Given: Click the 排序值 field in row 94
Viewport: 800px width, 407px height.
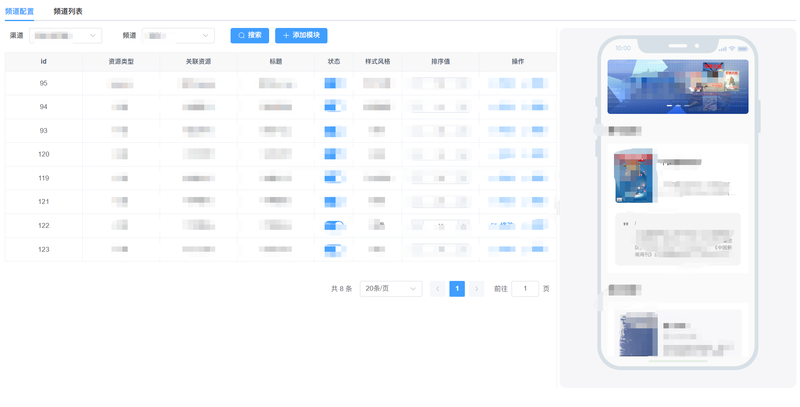Looking at the screenshot, I should click(x=440, y=107).
